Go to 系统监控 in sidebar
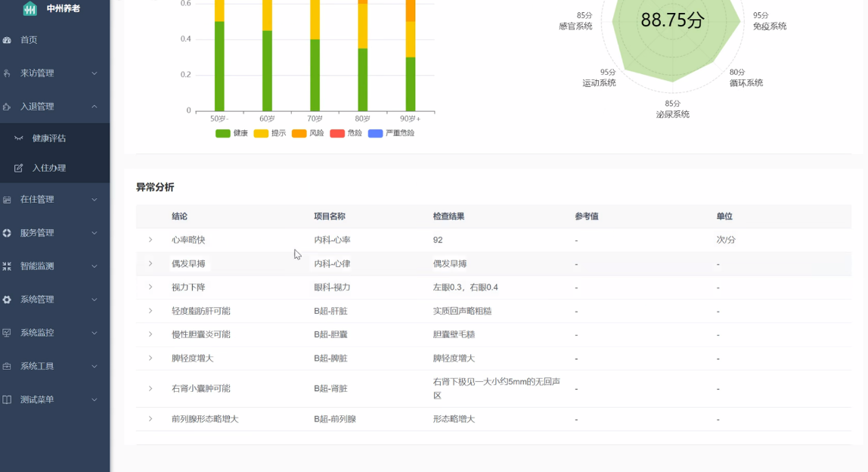This screenshot has width=868, height=472. (37, 333)
